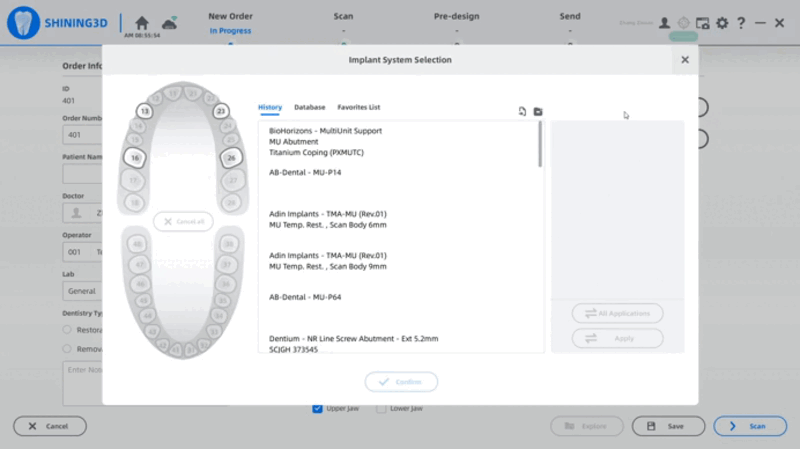800x449 pixels.
Task: Click the refresh history icon above the list
Action: [522, 111]
